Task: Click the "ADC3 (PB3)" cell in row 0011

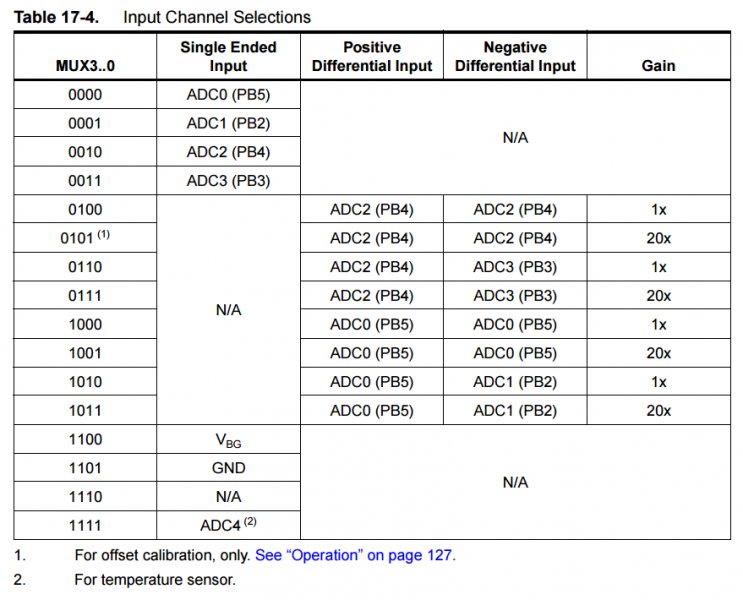Action: (228, 181)
